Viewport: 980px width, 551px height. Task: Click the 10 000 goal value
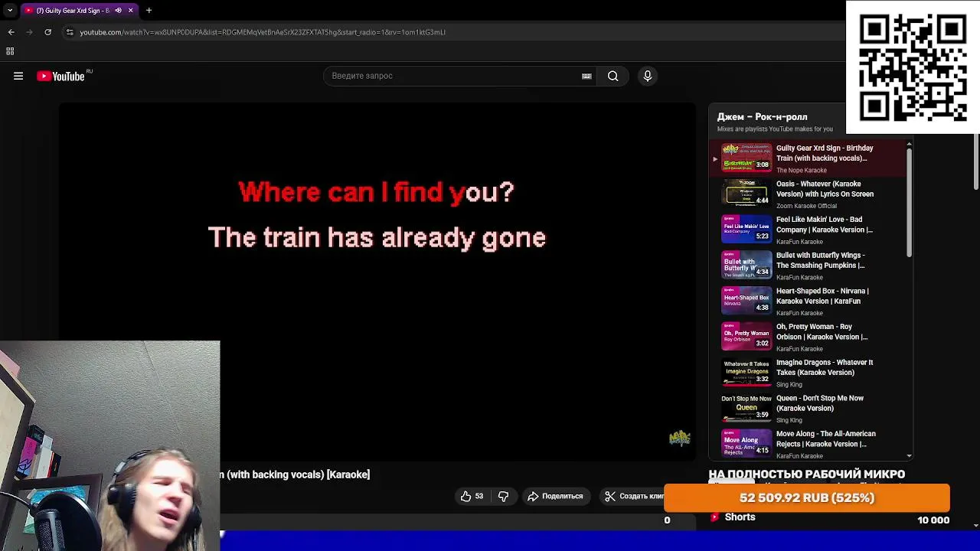click(x=933, y=520)
